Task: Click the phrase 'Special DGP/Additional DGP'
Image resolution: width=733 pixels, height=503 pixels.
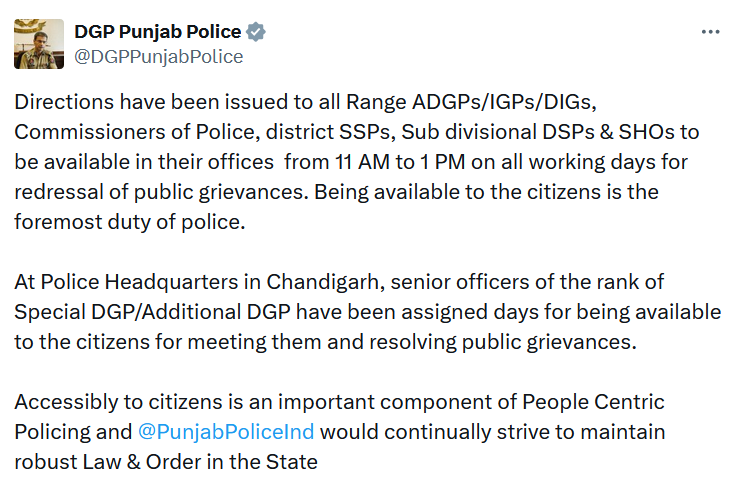Action: 152,312
